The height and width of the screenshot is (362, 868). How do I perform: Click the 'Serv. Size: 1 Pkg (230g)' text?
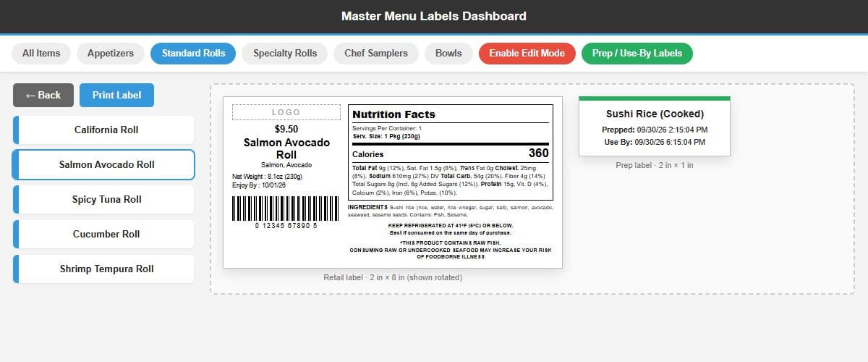point(385,135)
